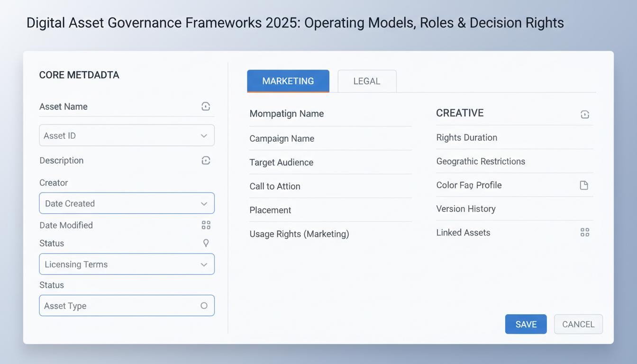Screen dimensions: 637x364
Task: Open the Date Created dropdown
Action: pyautogui.click(x=127, y=203)
